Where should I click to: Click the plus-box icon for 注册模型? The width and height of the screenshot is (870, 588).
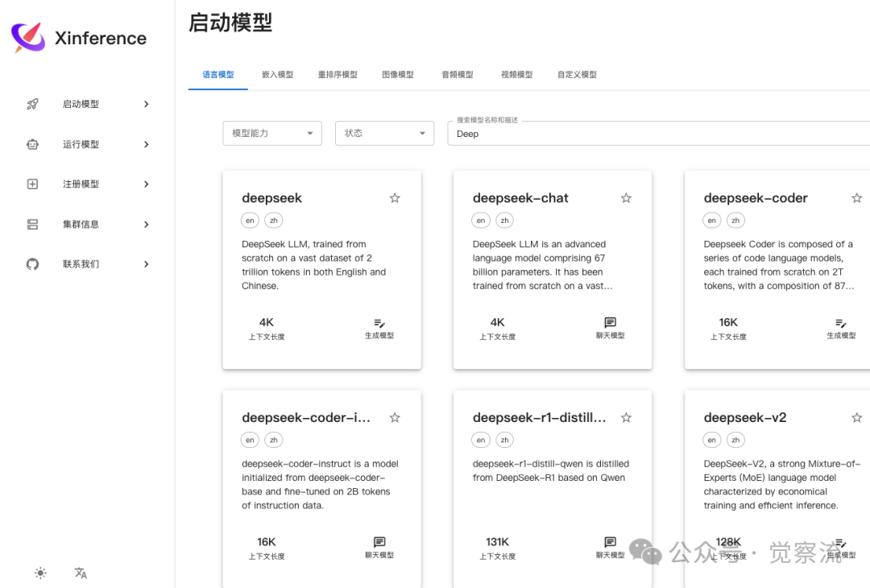pos(33,184)
